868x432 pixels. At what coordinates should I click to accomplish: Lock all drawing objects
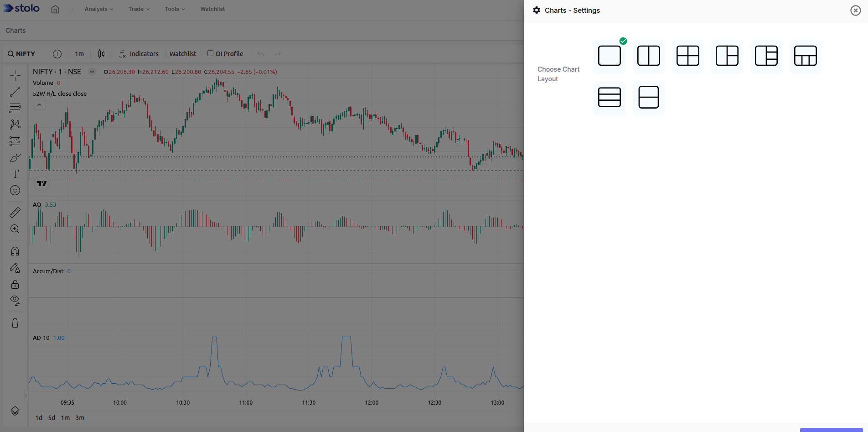(x=15, y=284)
